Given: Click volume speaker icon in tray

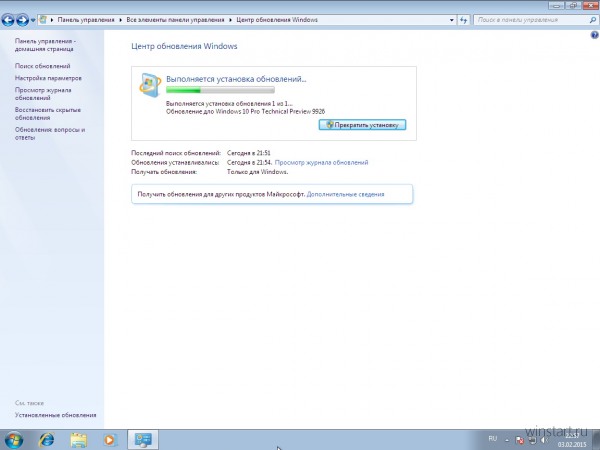Looking at the screenshot, I should pyautogui.click(x=544, y=440).
